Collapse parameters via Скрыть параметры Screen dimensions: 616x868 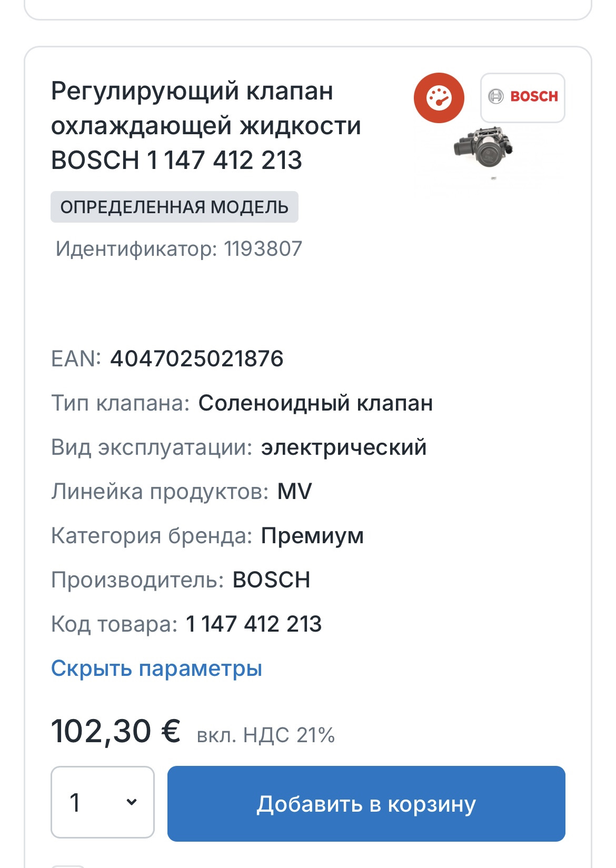click(156, 669)
